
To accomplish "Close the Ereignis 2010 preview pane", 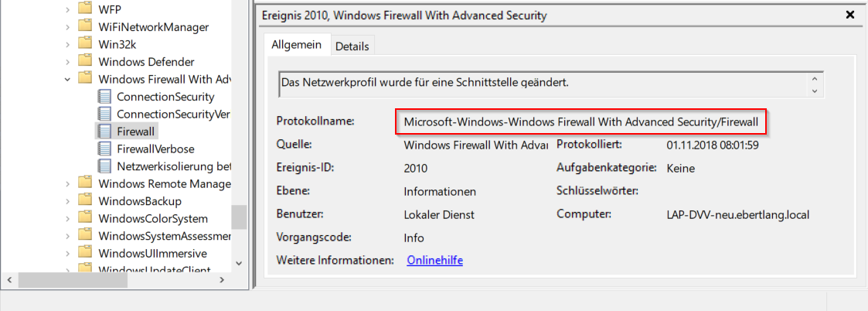I will tap(850, 15).
